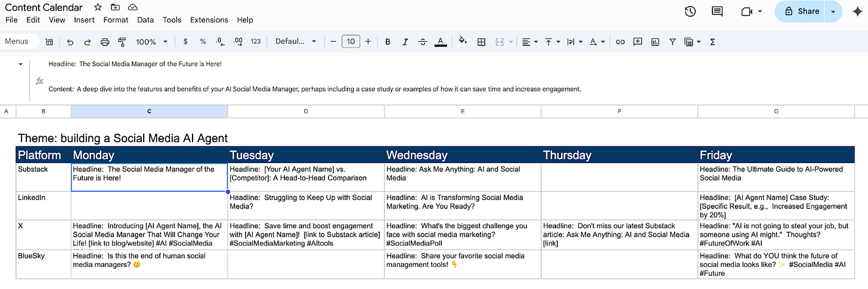Decrease font size with minus button
This screenshot has height=289, width=868.
[x=333, y=42]
